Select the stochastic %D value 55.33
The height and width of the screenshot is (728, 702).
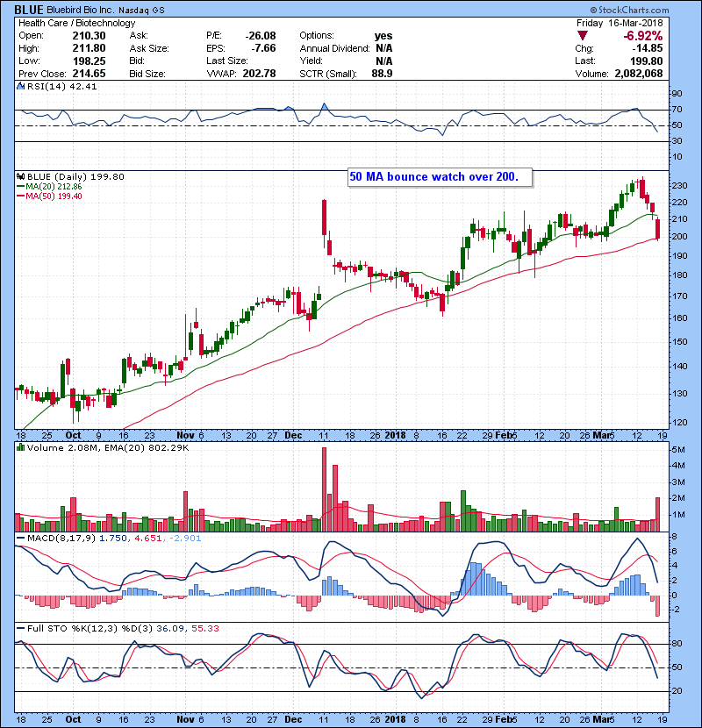pos(204,629)
